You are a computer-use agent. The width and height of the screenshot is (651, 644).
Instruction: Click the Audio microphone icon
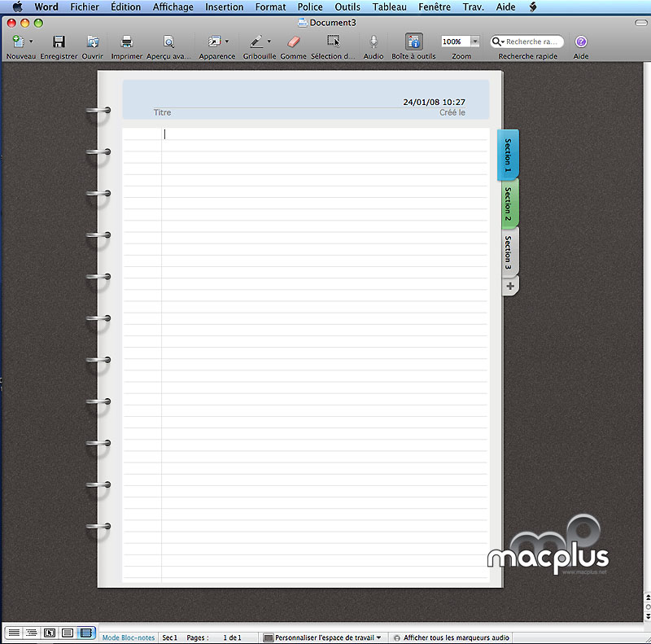(x=374, y=42)
